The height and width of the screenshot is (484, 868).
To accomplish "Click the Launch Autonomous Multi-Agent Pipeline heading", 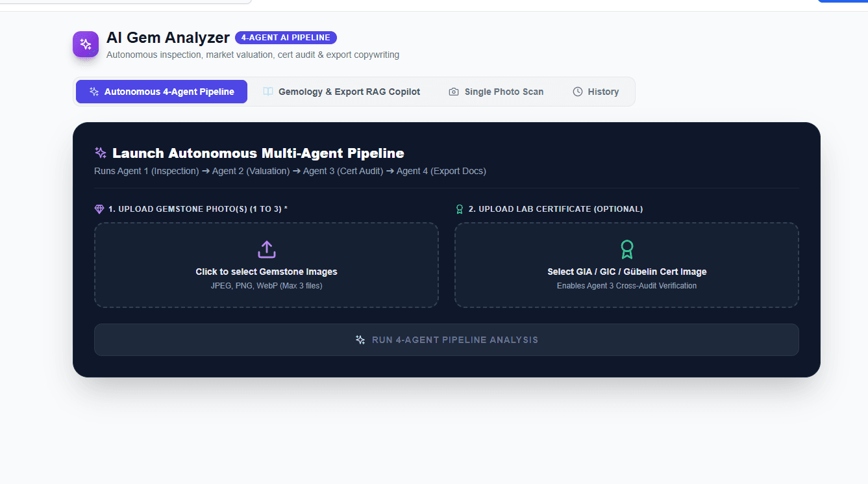I will click(258, 153).
